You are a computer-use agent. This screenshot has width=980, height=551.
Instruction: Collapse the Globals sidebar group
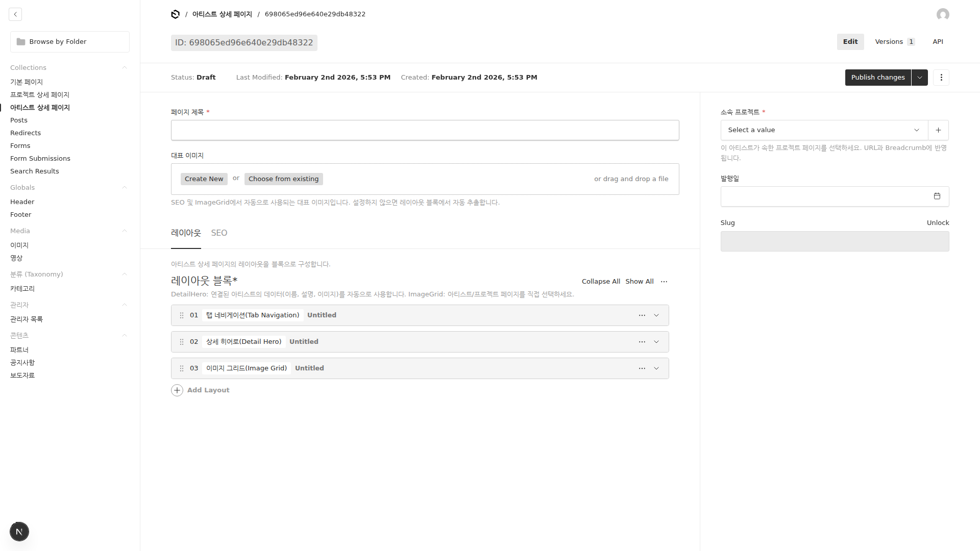pyautogui.click(x=124, y=188)
